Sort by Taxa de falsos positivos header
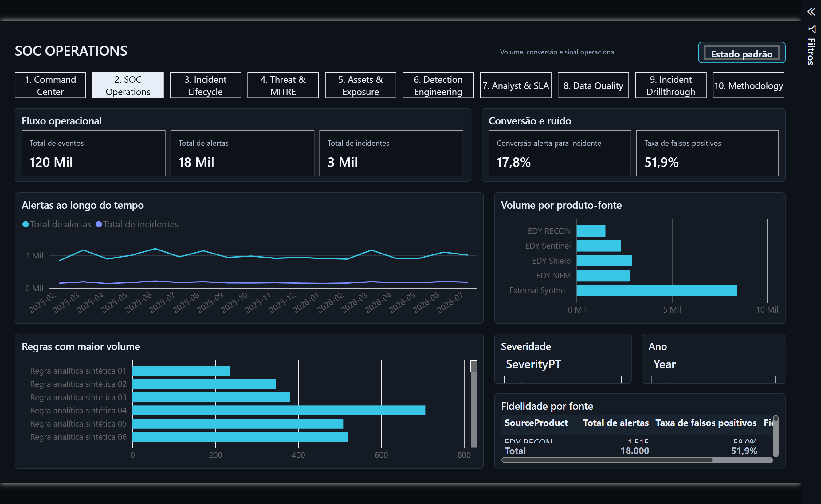Viewport: 821px width, 504px height. pyautogui.click(x=706, y=423)
